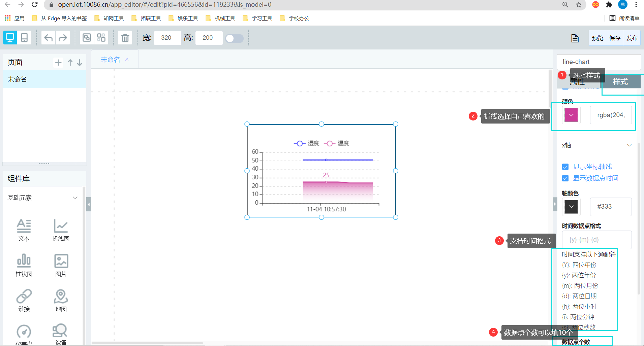The width and height of the screenshot is (644, 346).
Task: Select the 图片 image component
Action: click(61, 266)
